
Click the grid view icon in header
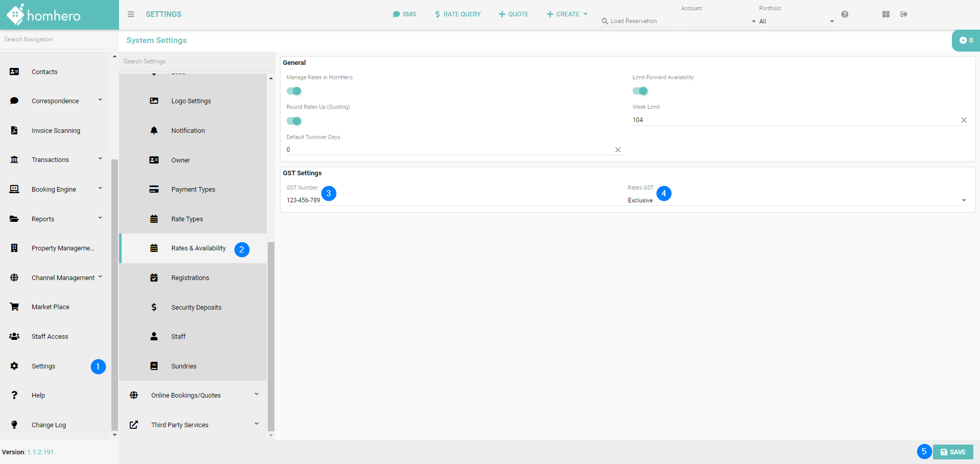(x=886, y=14)
